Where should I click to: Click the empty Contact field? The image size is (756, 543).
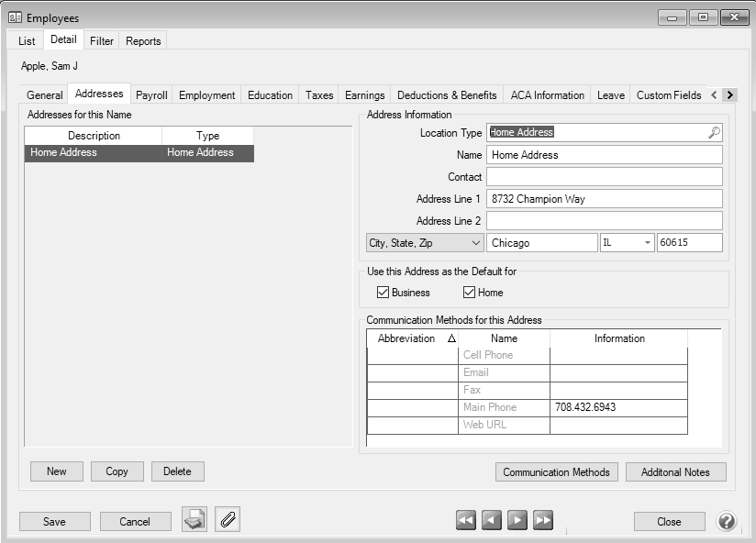pos(604,177)
